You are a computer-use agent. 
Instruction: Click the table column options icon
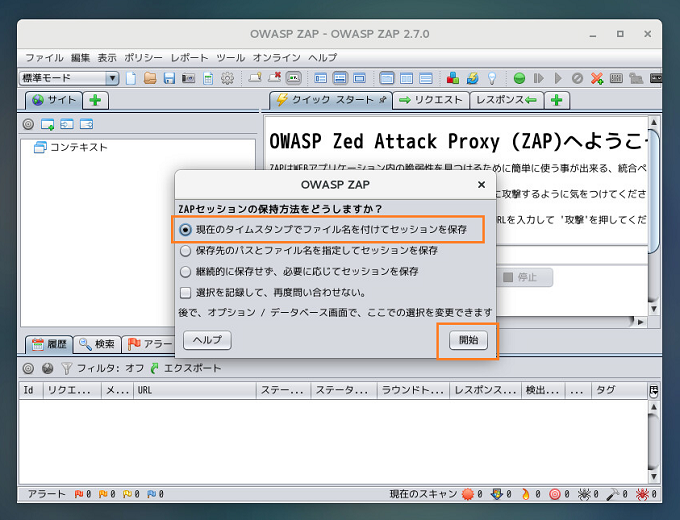click(654, 390)
